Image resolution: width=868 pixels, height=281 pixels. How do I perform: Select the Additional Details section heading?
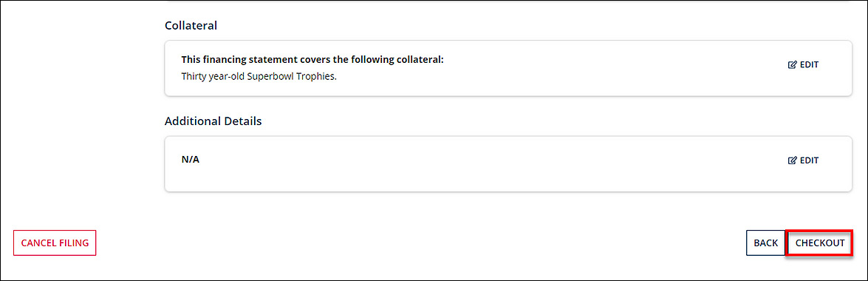[x=213, y=121]
